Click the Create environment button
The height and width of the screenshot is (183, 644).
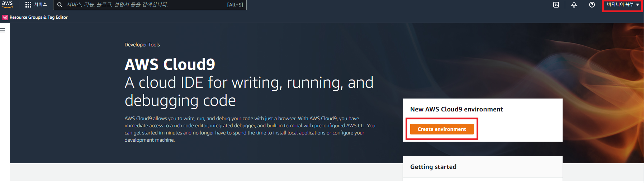[x=442, y=129]
